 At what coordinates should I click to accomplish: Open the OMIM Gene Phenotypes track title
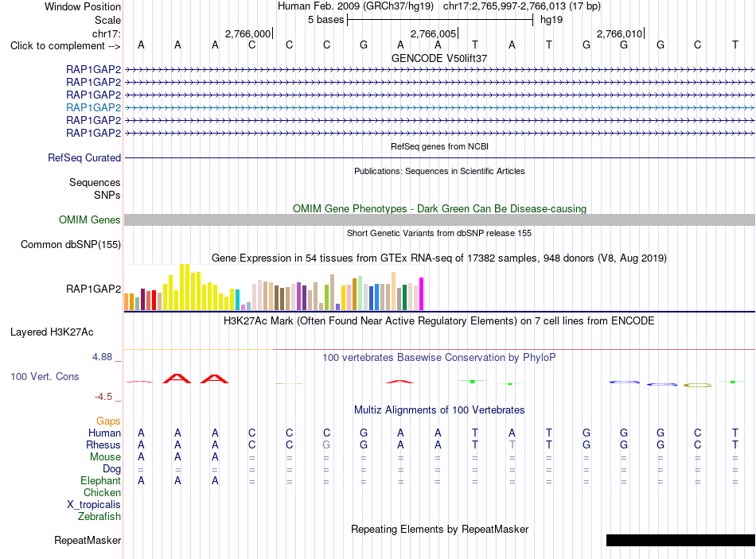pyautogui.click(x=439, y=208)
